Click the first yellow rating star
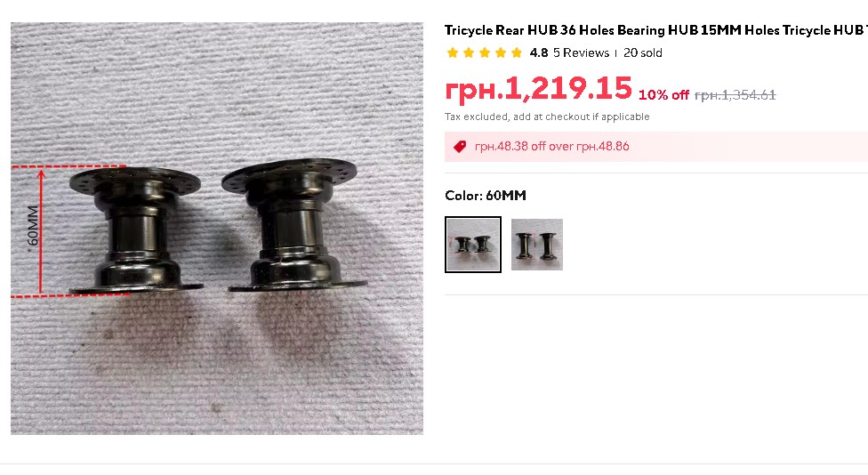Viewport: 868px width, 475px height. click(x=453, y=52)
